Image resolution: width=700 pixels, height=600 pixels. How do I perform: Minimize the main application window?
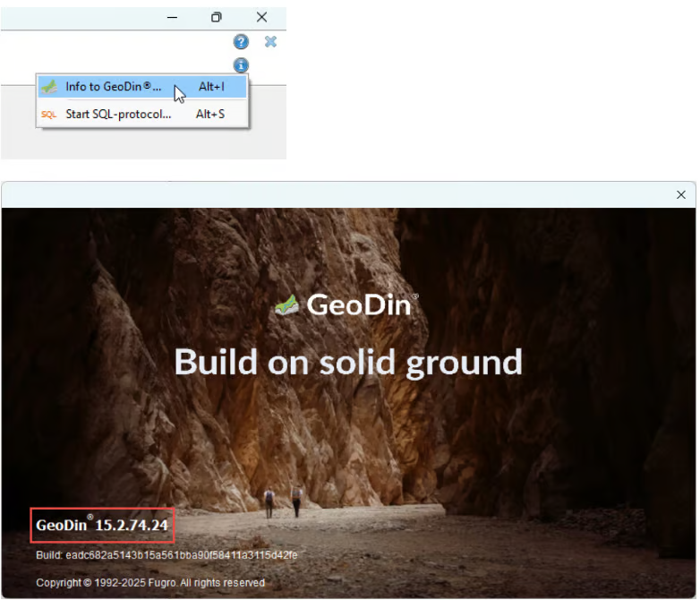[x=172, y=17]
